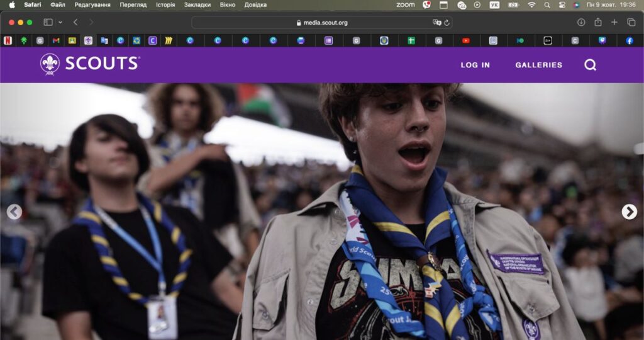Toggle the Safari sidebar

click(48, 22)
